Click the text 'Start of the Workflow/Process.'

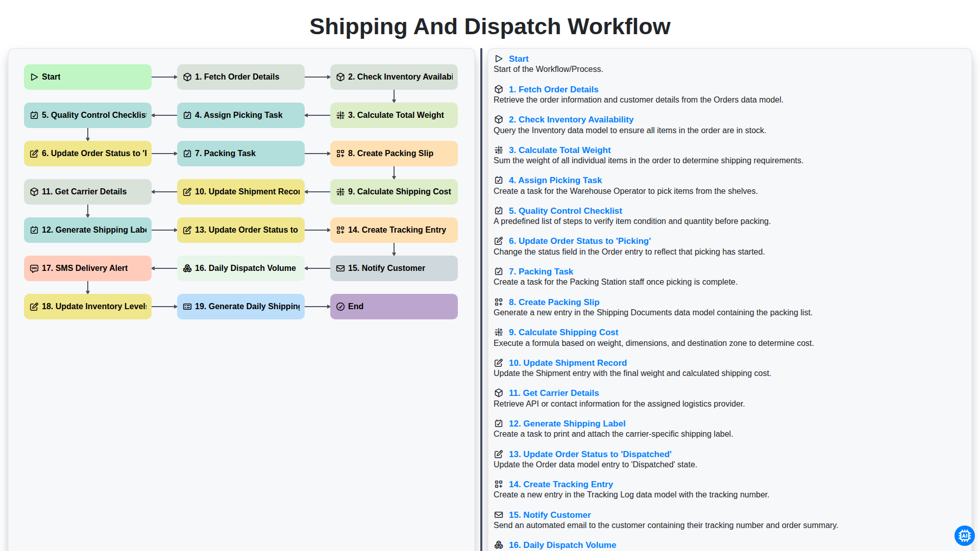coord(548,69)
